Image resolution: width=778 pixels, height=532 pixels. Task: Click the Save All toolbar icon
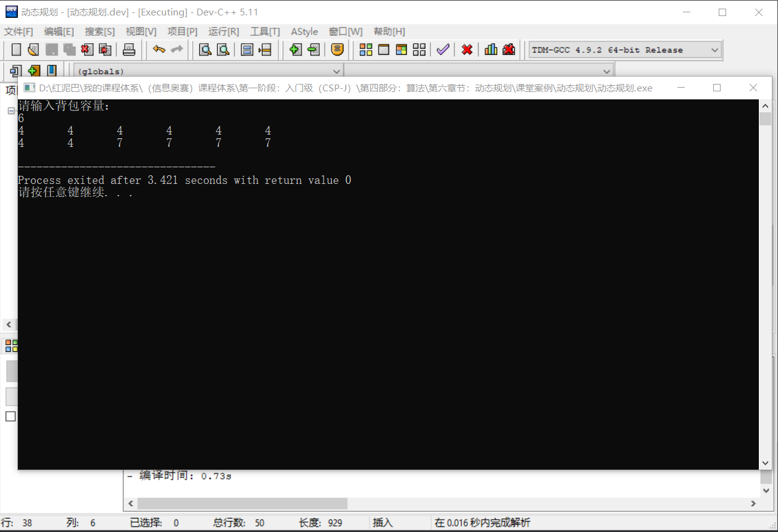(x=69, y=50)
